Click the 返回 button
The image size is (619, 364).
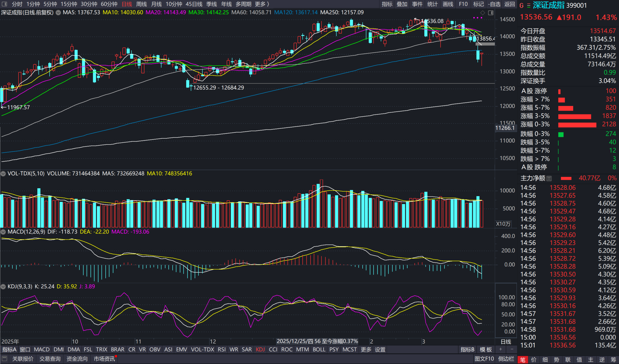(x=510, y=4)
